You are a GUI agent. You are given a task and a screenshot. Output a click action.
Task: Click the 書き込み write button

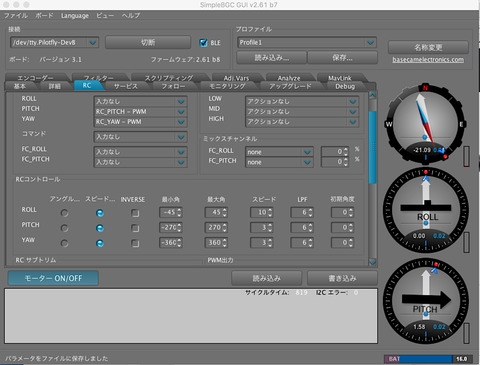[x=342, y=278]
